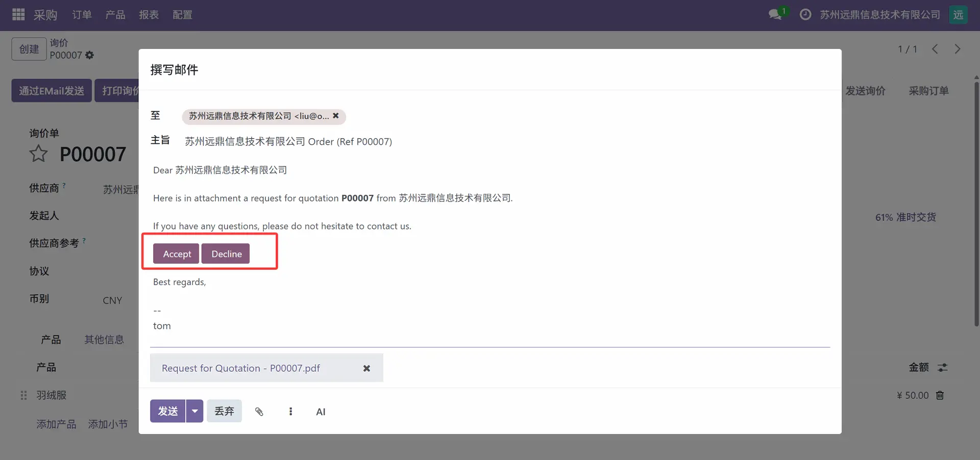980x460 pixels.
Task: Click the 丢弃 discard button
Action: click(x=224, y=411)
